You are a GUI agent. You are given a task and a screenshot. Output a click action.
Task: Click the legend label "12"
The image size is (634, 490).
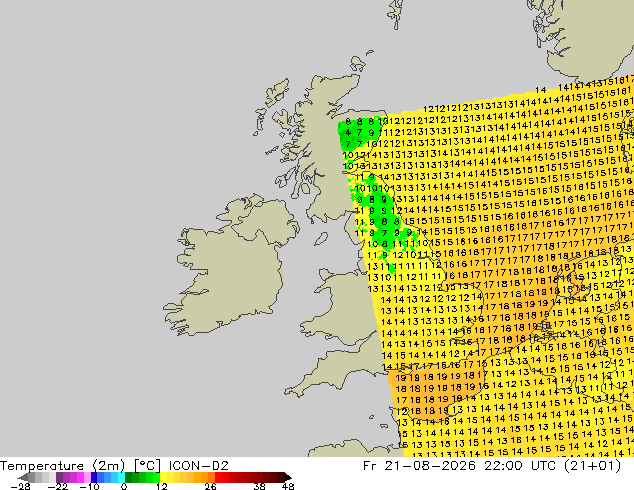[x=161, y=486]
